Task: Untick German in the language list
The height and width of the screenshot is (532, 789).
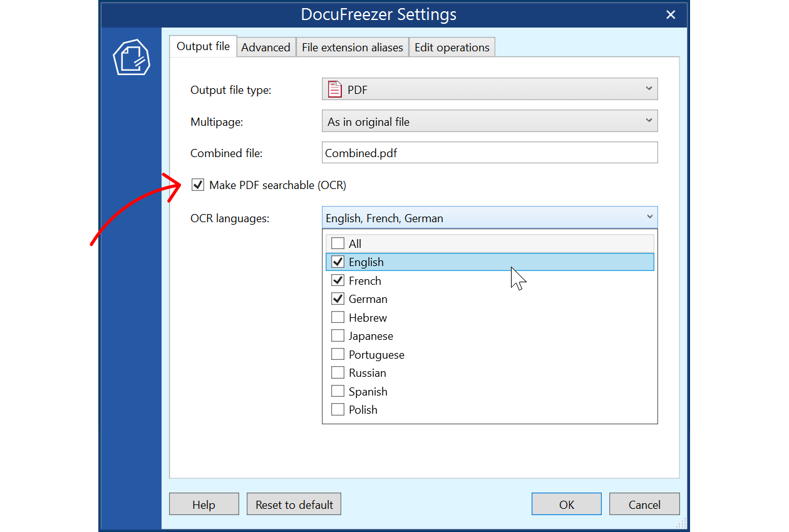Action: pos(338,299)
